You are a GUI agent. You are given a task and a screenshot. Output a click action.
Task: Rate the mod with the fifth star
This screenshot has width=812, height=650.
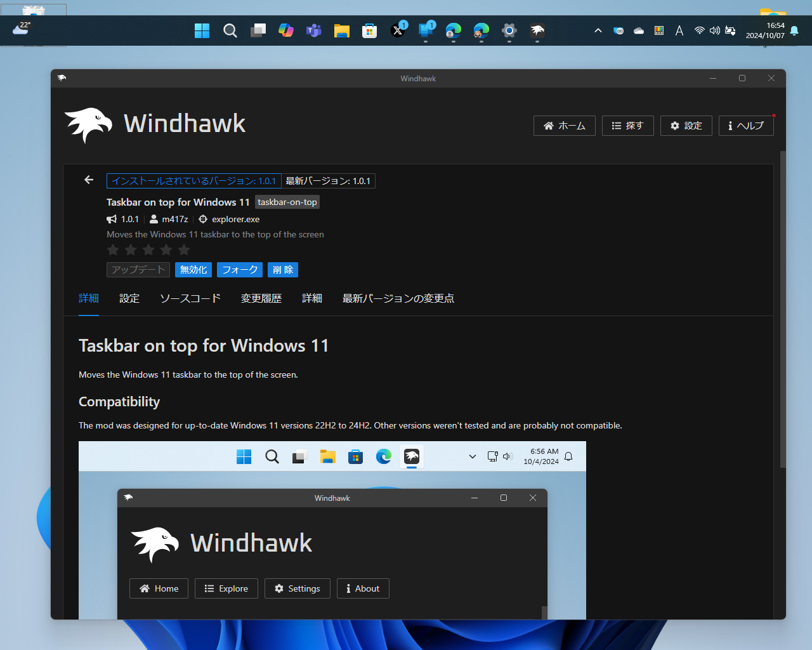pos(184,250)
